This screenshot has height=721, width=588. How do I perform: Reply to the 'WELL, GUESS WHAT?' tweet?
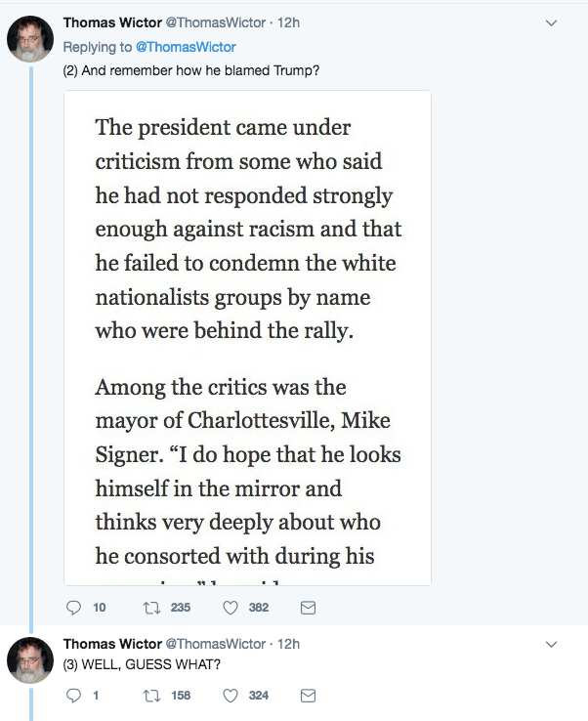pyautogui.click(x=72, y=696)
